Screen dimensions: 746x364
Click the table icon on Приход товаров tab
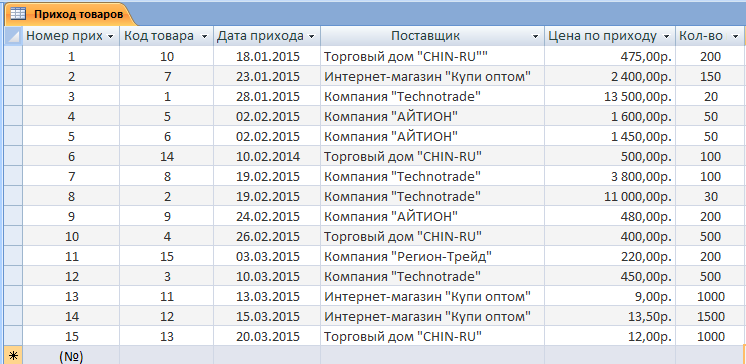click(18, 14)
